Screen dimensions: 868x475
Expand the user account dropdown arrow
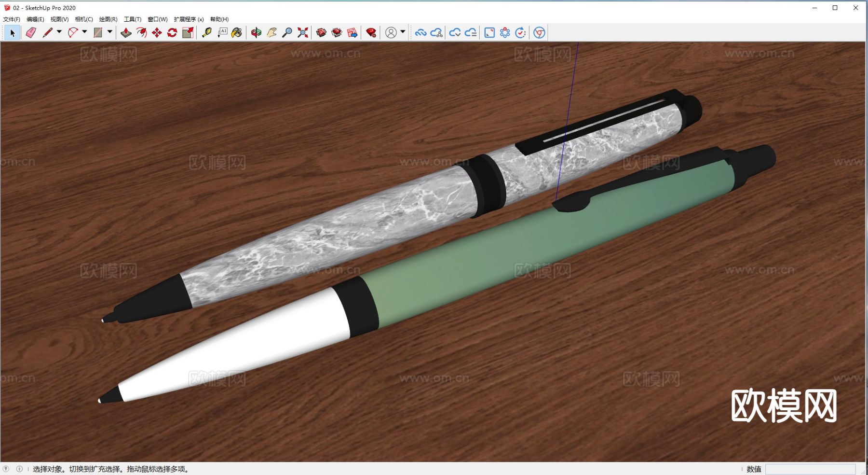[x=403, y=32]
